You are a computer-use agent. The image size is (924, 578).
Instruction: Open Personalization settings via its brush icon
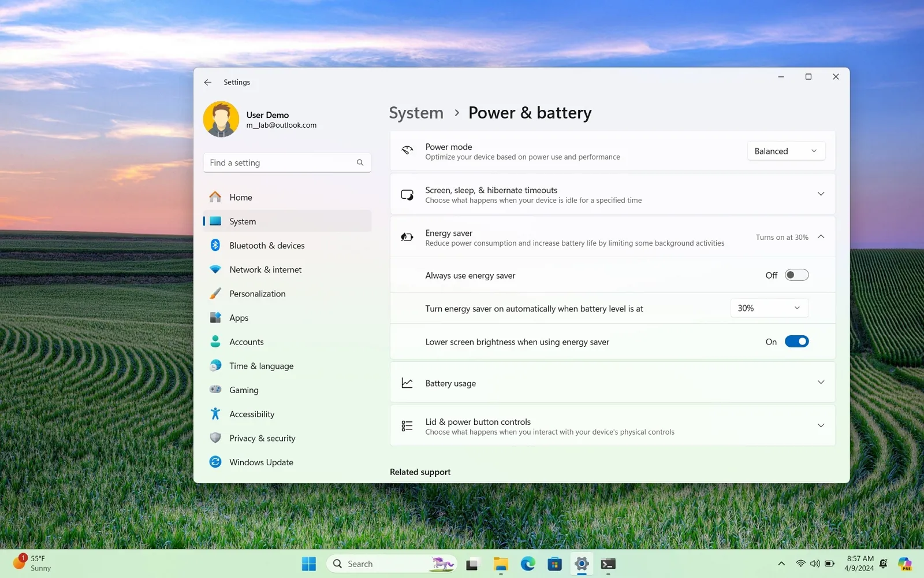click(x=215, y=293)
